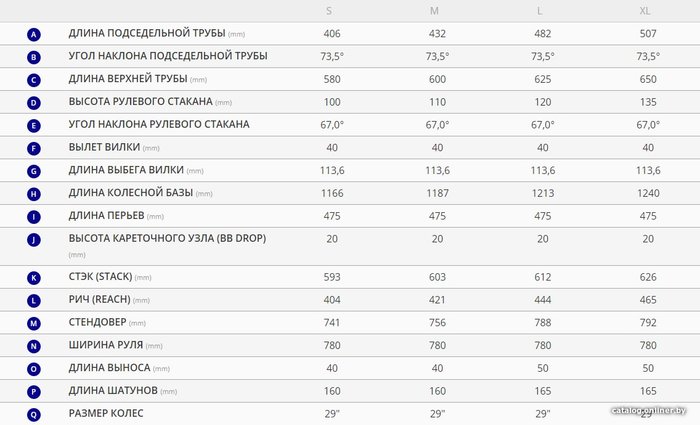This screenshot has width=700, height=425.
Task: Select the S size column header
Action: (329, 11)
